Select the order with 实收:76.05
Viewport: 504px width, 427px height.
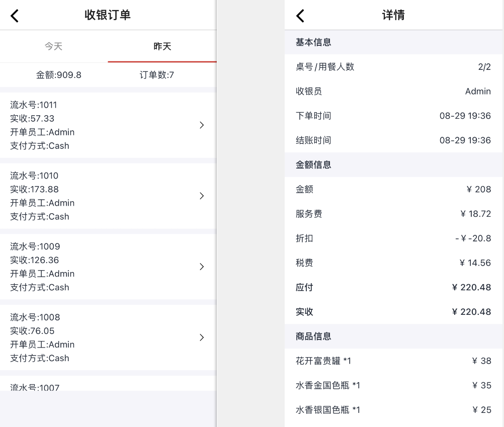(108, 337)
